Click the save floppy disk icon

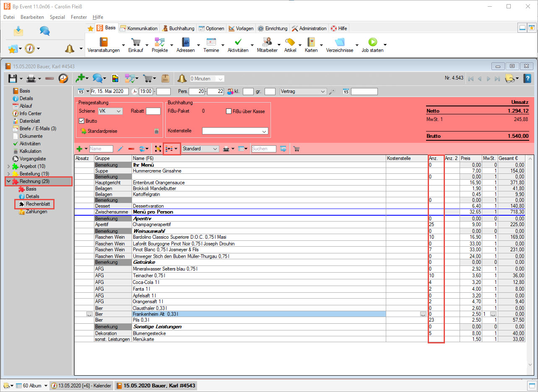coord(13,78)
